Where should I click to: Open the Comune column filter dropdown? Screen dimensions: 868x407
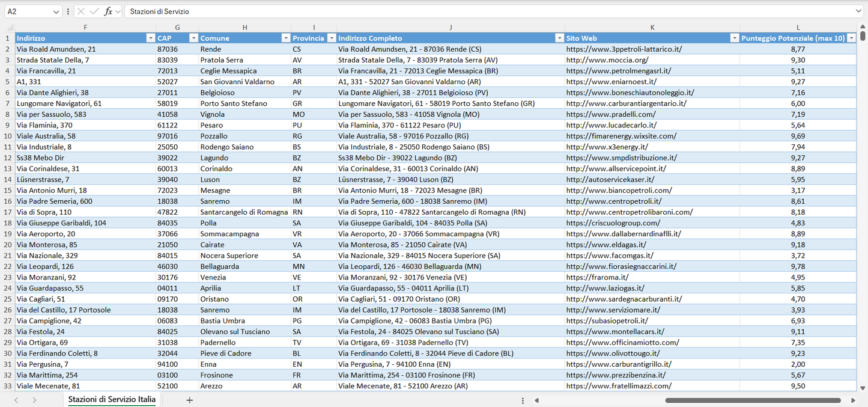(286, 38)
